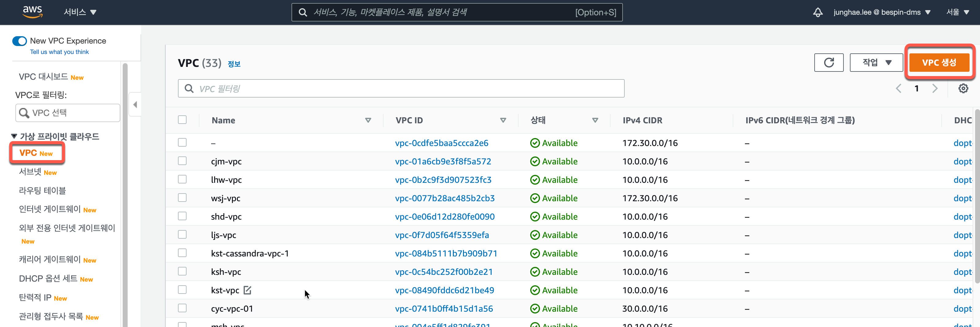Screen dimensions: 980x327
Task: Focus the VPC 선택 sidebar filter field
Action: click(x=67, y=113)
